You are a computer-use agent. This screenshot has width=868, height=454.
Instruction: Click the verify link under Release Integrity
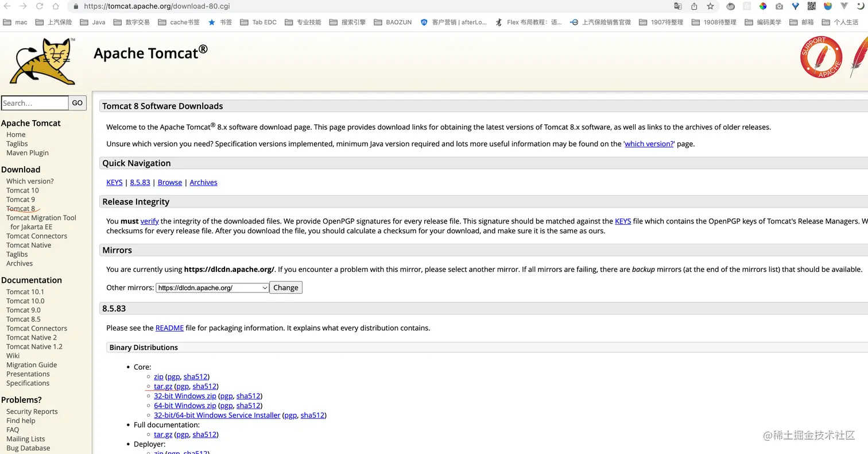[x=149, y=221]
